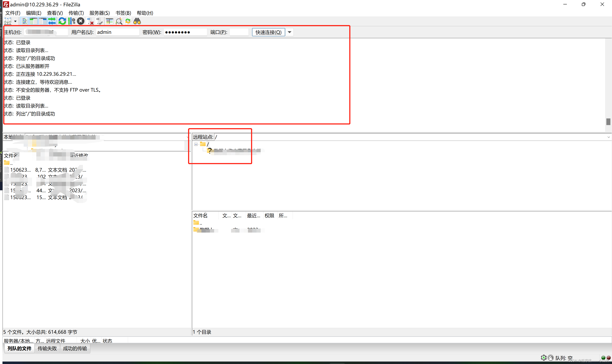Open the local ".." parent folder
The width and height of the screenshot is (612, 364).
(x=8, y=163)
